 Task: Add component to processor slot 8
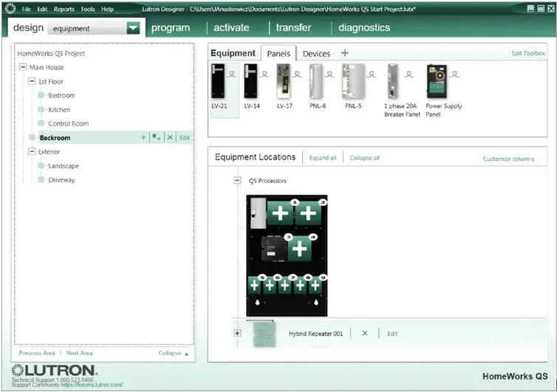coord(300,286)
